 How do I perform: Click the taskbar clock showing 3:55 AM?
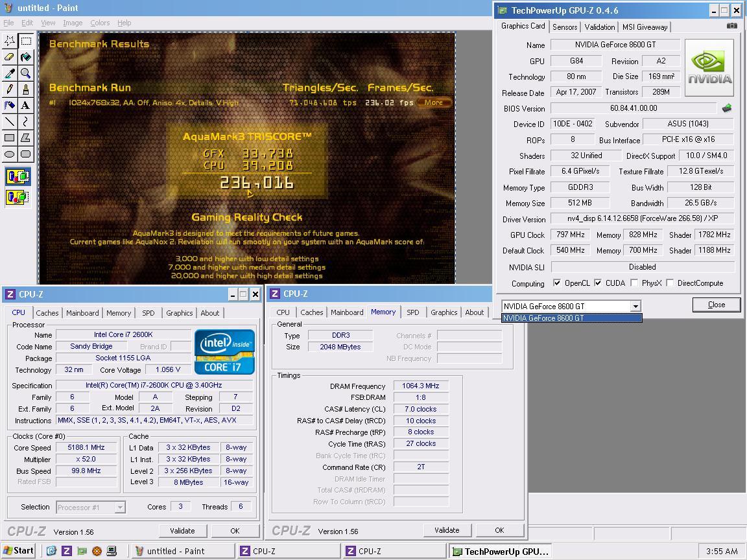coord(722,552)
